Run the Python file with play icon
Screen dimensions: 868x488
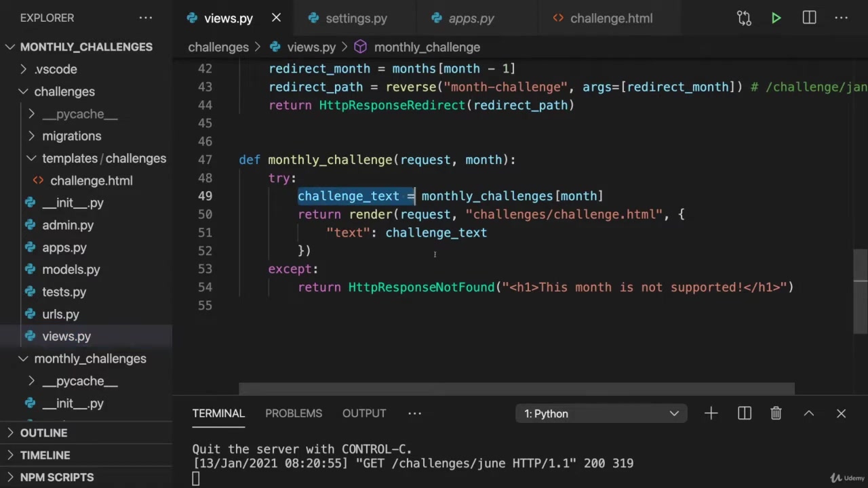(x=776, y=18)
